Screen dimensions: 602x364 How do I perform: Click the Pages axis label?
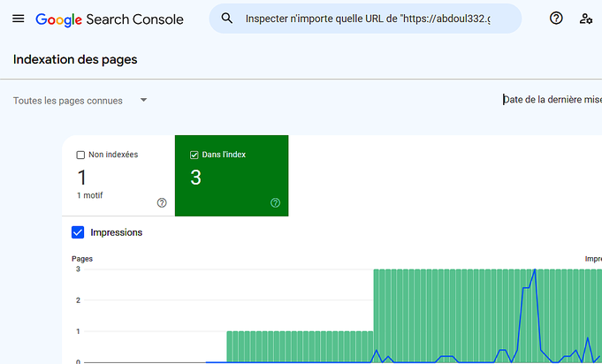coord(82,259)
